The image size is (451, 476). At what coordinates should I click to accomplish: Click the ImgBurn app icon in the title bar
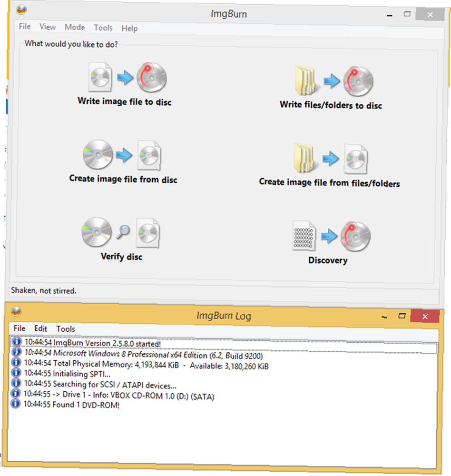pos(21,10)
